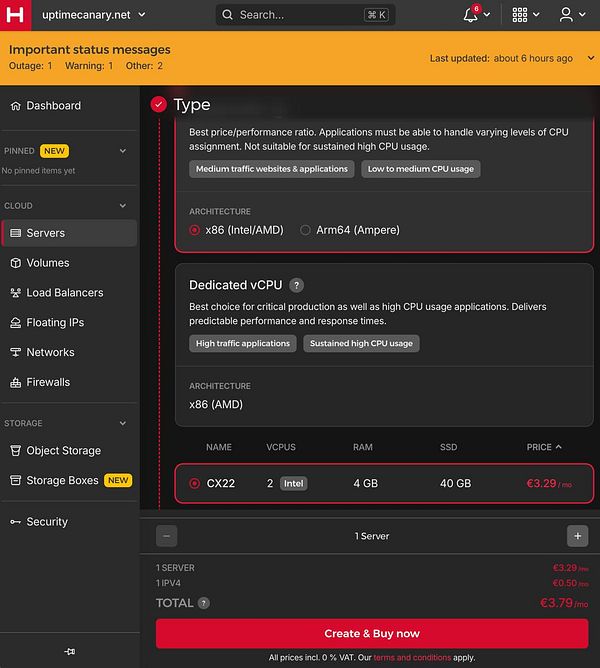Open the account dropdown arrow
This screenshot has width=600, height=668.
[x=583, y=15]
